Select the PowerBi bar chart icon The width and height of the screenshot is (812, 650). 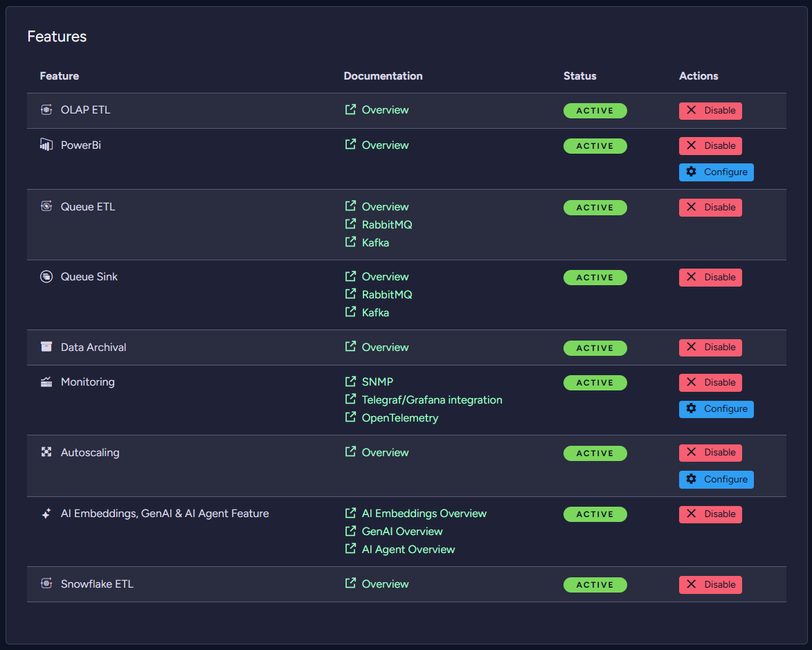46,145
